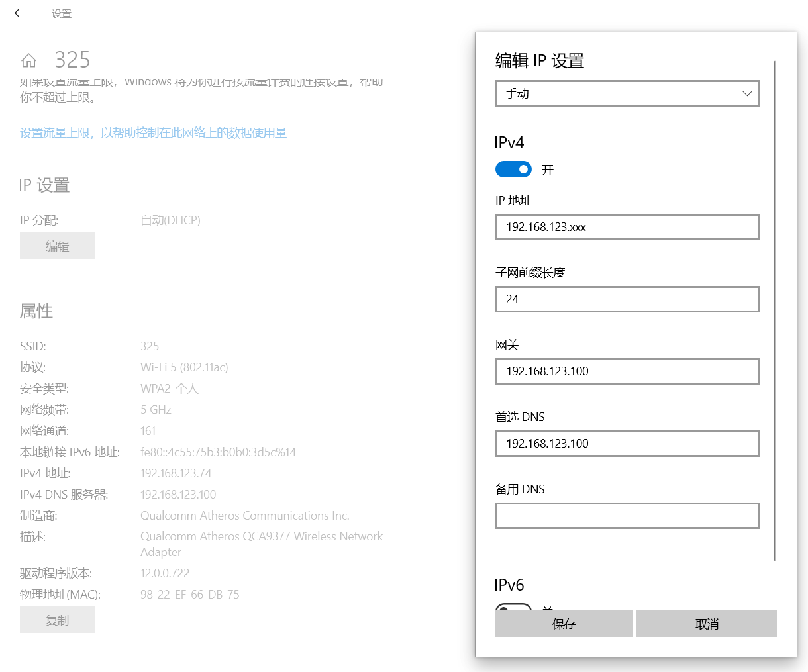
Task: Select the IPv6 section heading
Action: coord(509,585)
